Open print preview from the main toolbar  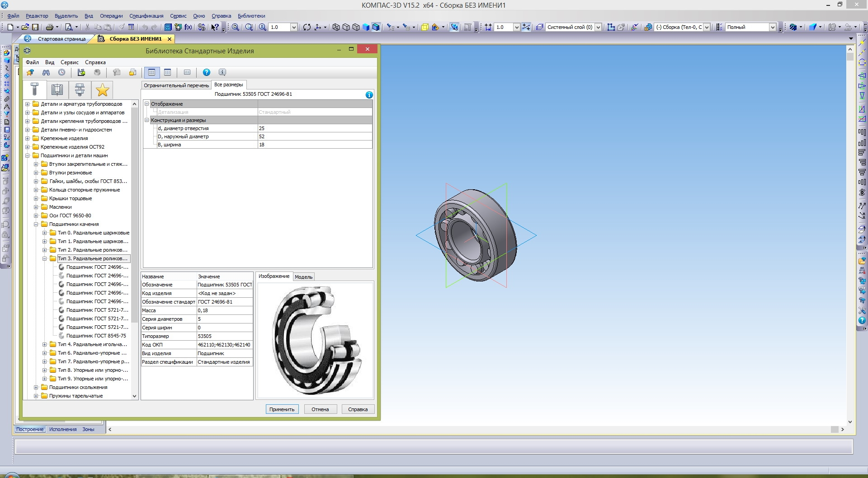point(69,27)
